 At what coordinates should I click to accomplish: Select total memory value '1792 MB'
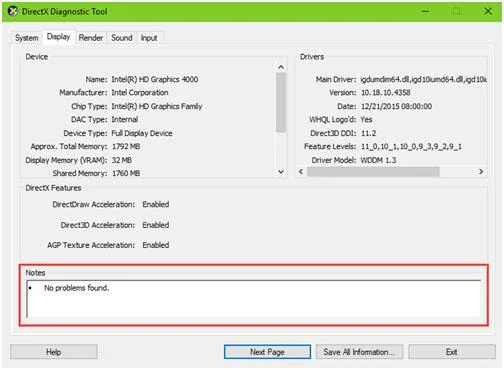coord(126,147)
